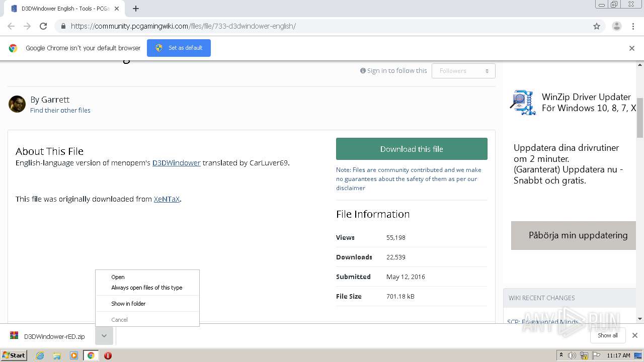Open Windows Explorer from taskbar
Viewport: 644px width, 362px height.
pyautogui.click(x=57, y=355)
